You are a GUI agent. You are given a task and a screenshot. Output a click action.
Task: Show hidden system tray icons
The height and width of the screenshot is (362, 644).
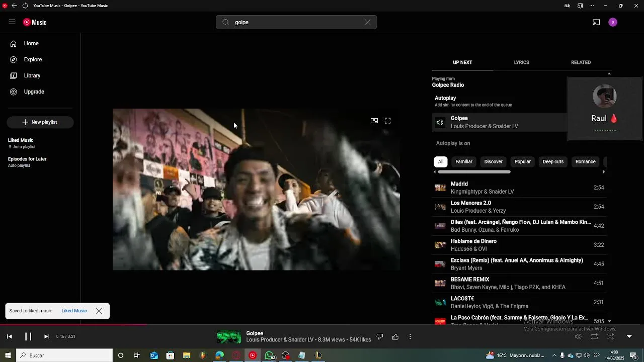[x=554, y=355]
